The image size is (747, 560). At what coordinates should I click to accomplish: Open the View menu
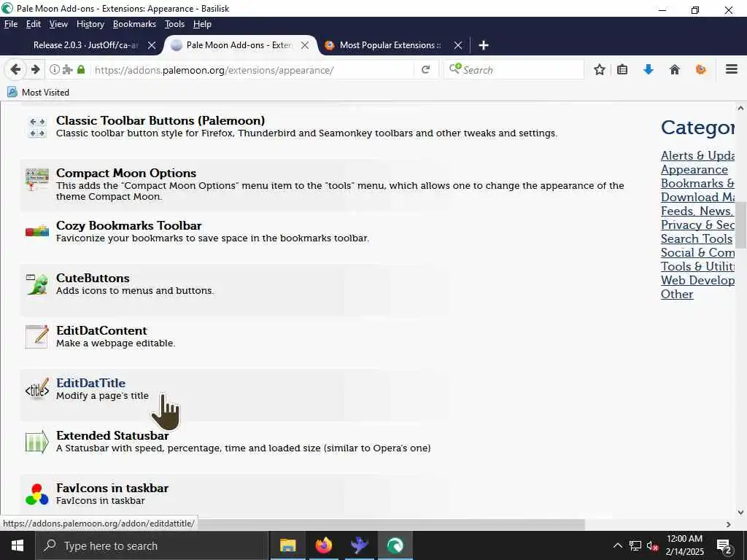(58, 24)
